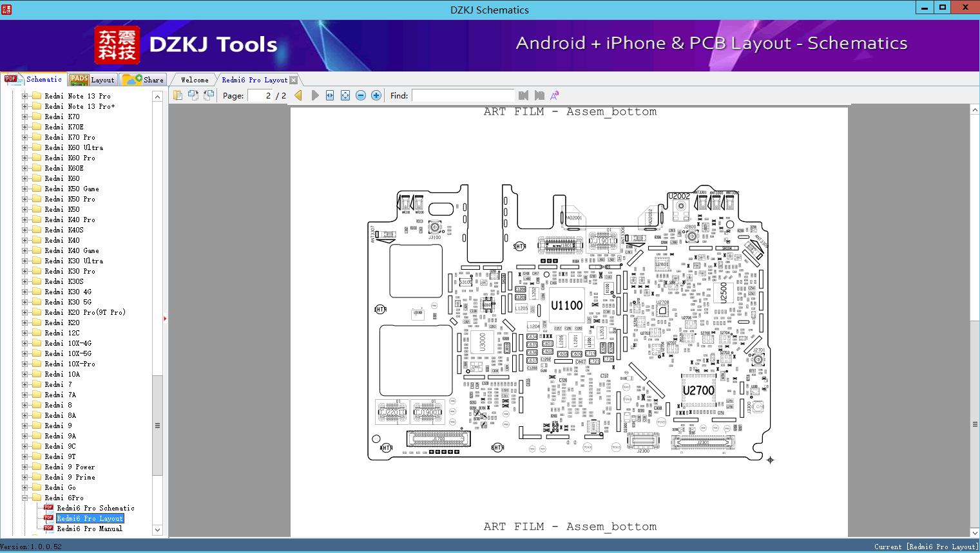Collapse the Redmi 6Pro folder

click(25, 498)
